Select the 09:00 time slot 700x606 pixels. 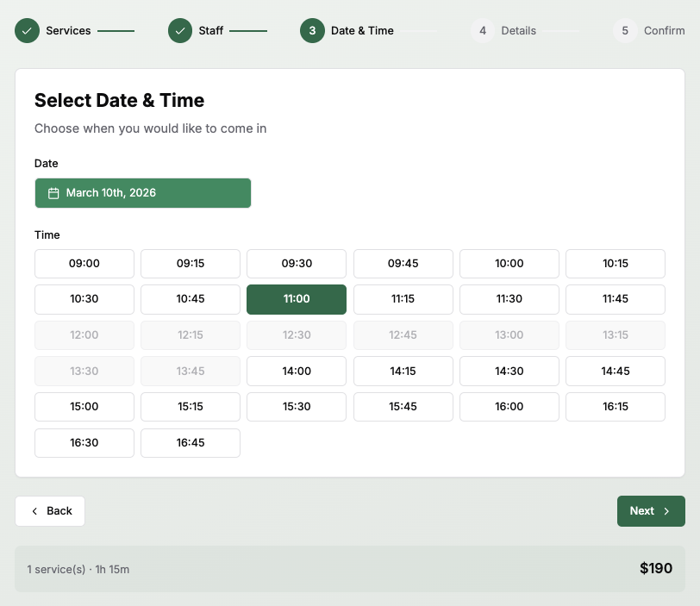pos(84,264)
